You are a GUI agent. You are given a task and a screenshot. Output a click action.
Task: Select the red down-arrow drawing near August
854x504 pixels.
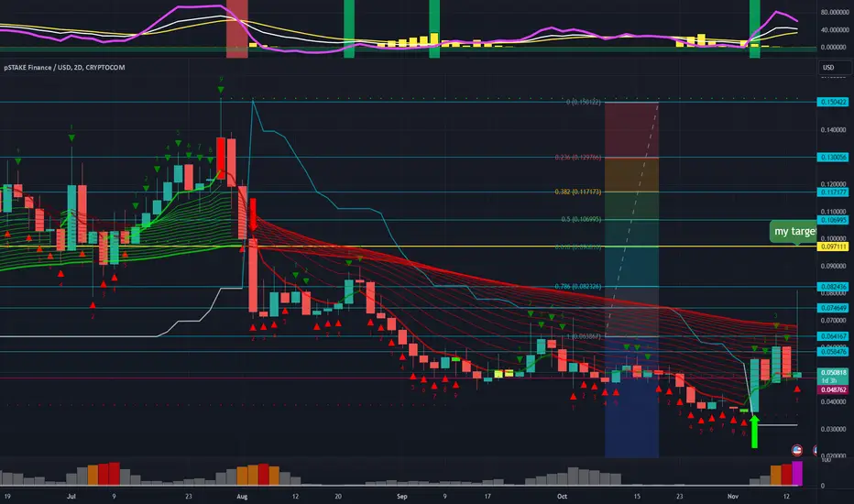(x=253, y=215)
